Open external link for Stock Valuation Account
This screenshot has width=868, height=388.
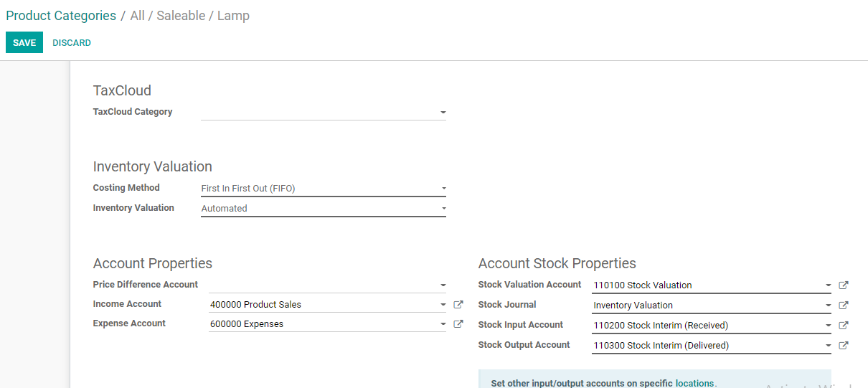coord(844,285)
